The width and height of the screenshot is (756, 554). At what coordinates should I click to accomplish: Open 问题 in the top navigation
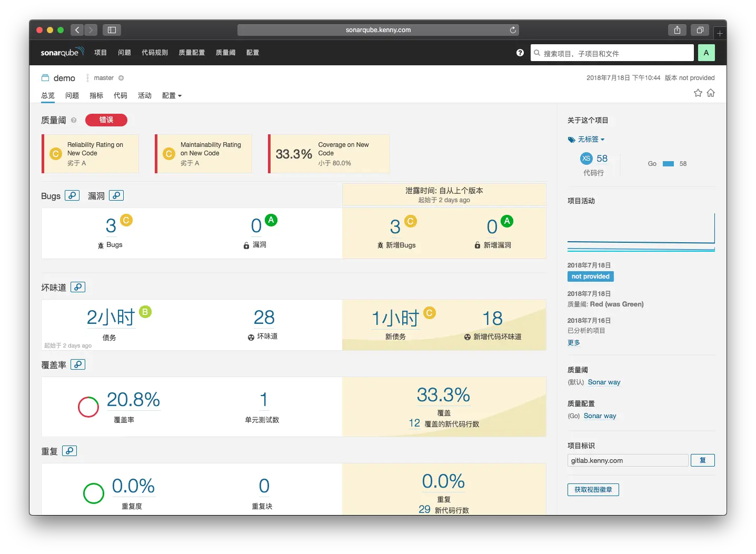(124, 53)
